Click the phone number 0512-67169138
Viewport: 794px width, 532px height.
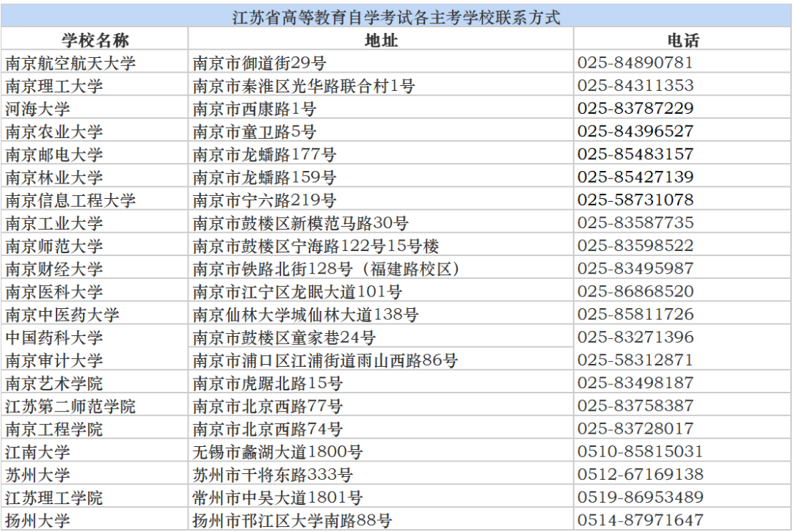[640, 474]
